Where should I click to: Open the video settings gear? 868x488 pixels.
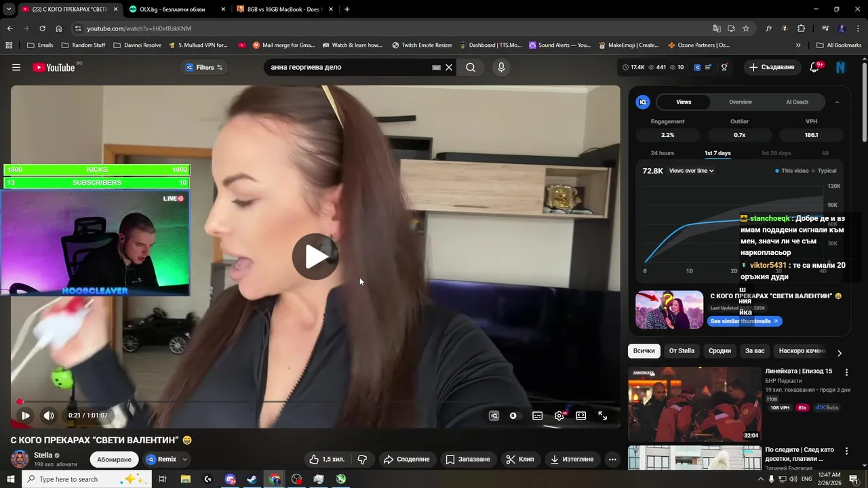click(x=559, y=415)
